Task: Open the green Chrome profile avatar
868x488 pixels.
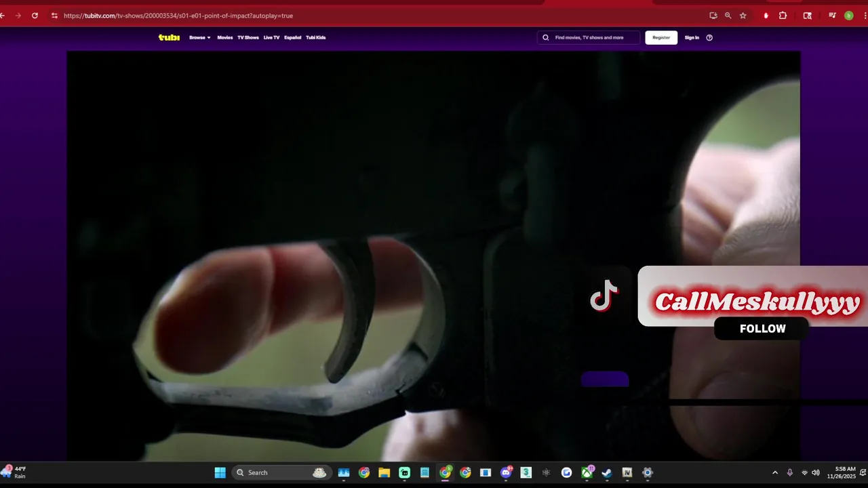Action: [x=848, y=16]
